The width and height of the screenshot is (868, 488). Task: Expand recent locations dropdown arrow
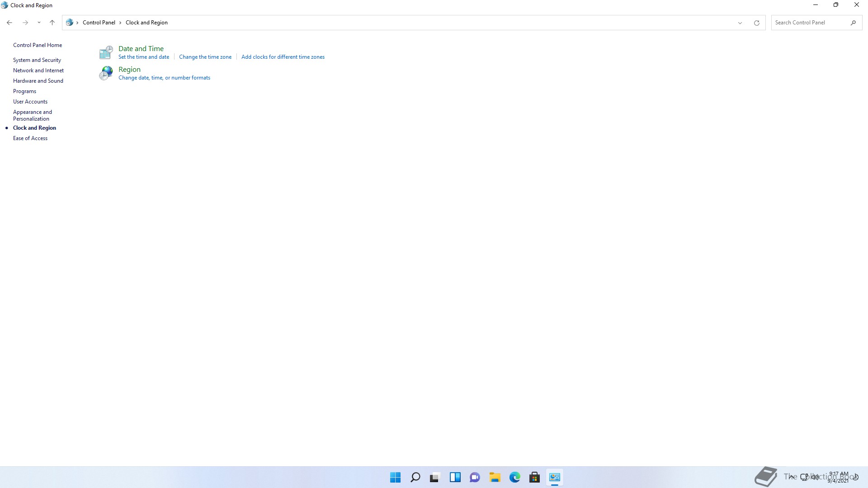[39, 23]
